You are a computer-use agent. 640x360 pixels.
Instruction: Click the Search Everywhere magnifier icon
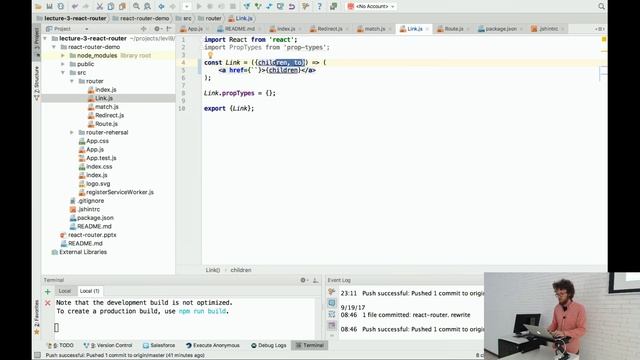click(601, 6)
